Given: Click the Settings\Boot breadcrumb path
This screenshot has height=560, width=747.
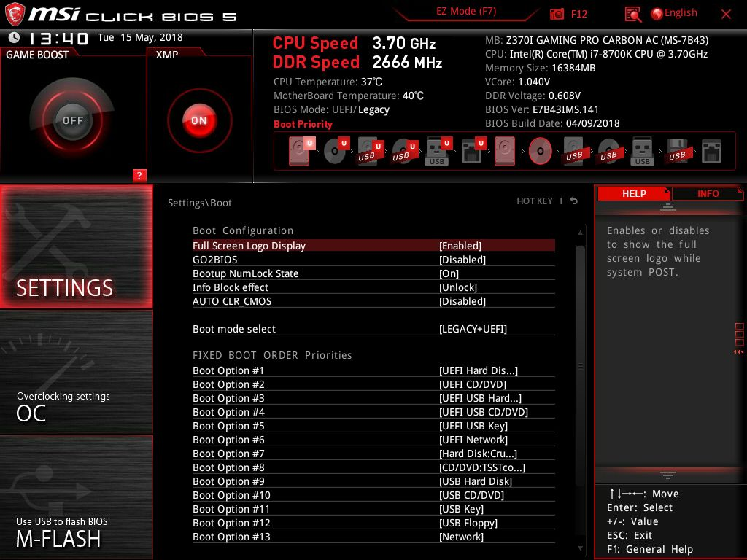Looking at the screenshot, I should 200,203.
